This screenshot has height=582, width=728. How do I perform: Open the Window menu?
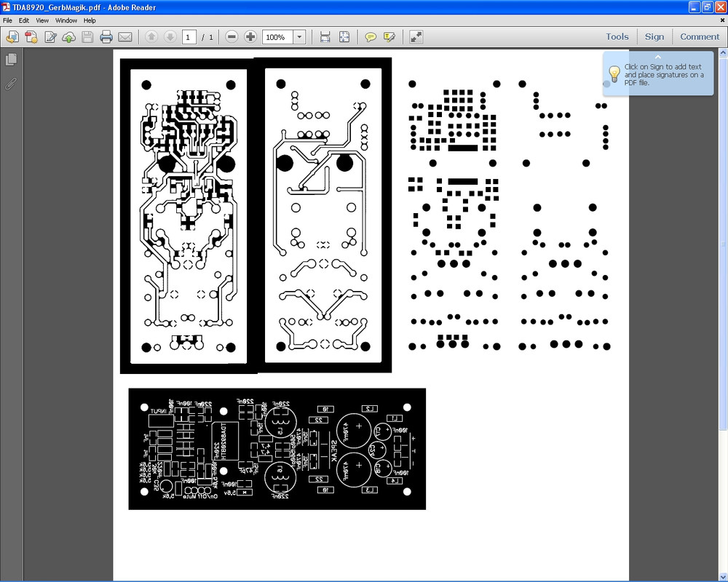[66, 20]
